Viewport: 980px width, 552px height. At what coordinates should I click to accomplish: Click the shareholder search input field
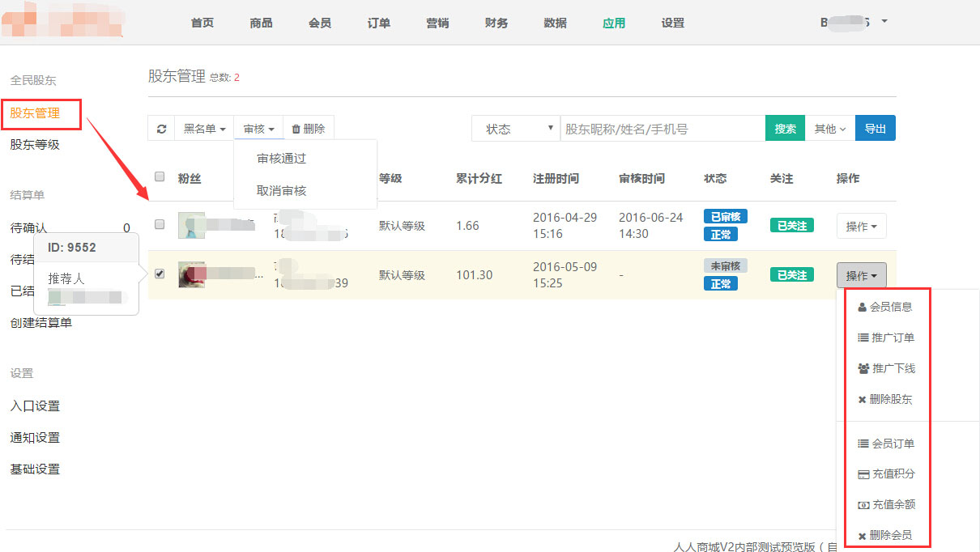point(662,129)
